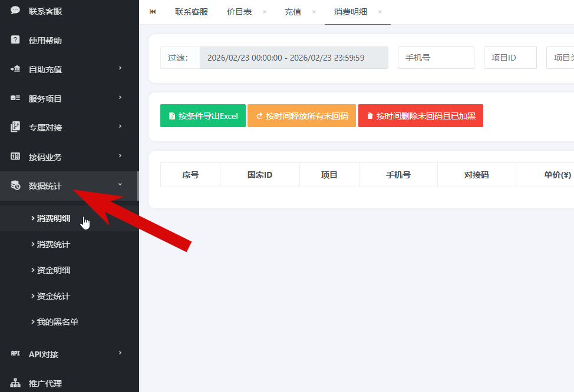The width and height of the screenshot is (574, 392).
Task: Select the 消费明细 tab
Action: point(350,12)
